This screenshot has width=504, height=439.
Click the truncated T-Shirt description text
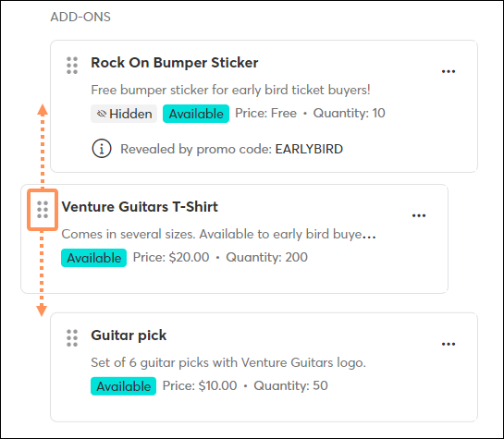pos(218,234)
